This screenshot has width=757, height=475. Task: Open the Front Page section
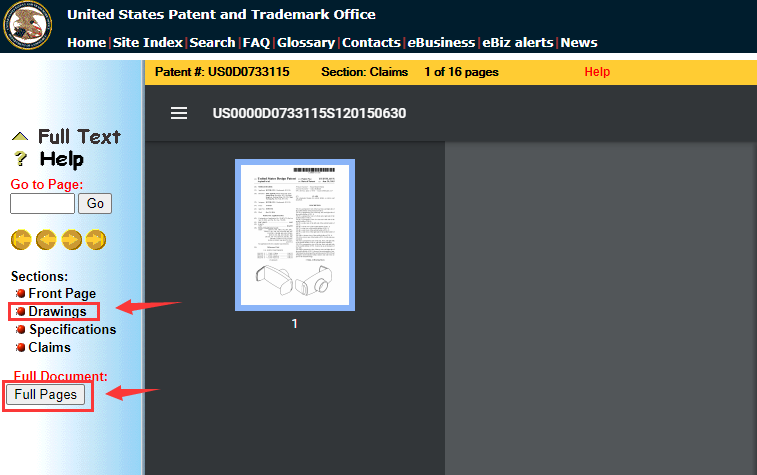pos(62,293)
